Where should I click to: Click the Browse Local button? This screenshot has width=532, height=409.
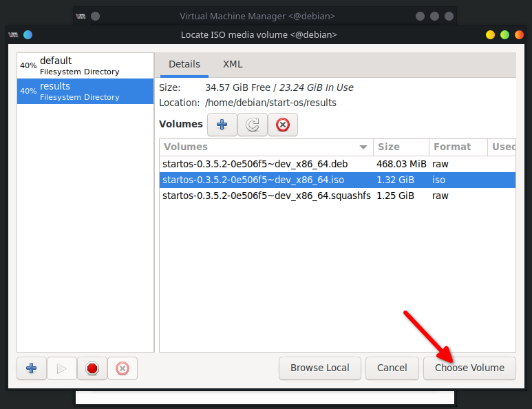tap(319, 368)
